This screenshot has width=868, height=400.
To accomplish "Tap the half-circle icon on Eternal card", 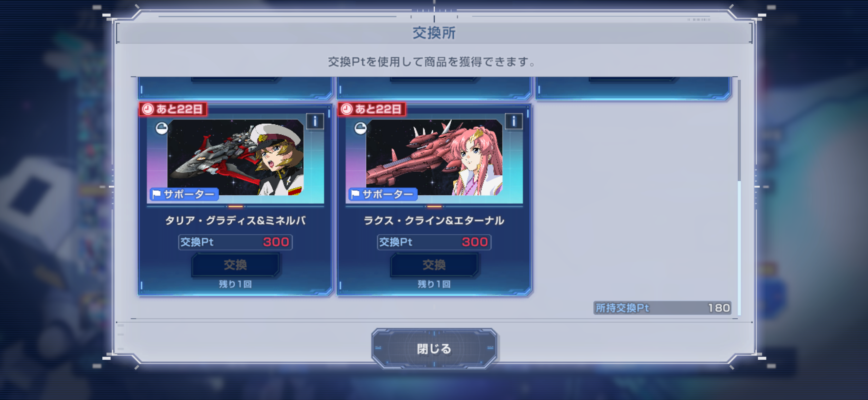I will coord(360,128).
